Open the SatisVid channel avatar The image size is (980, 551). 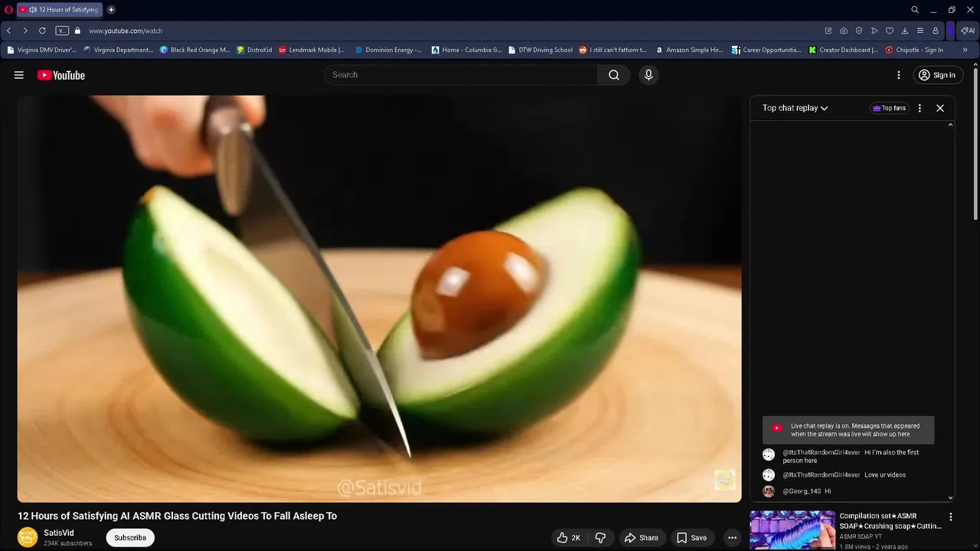tap(28, 537)
